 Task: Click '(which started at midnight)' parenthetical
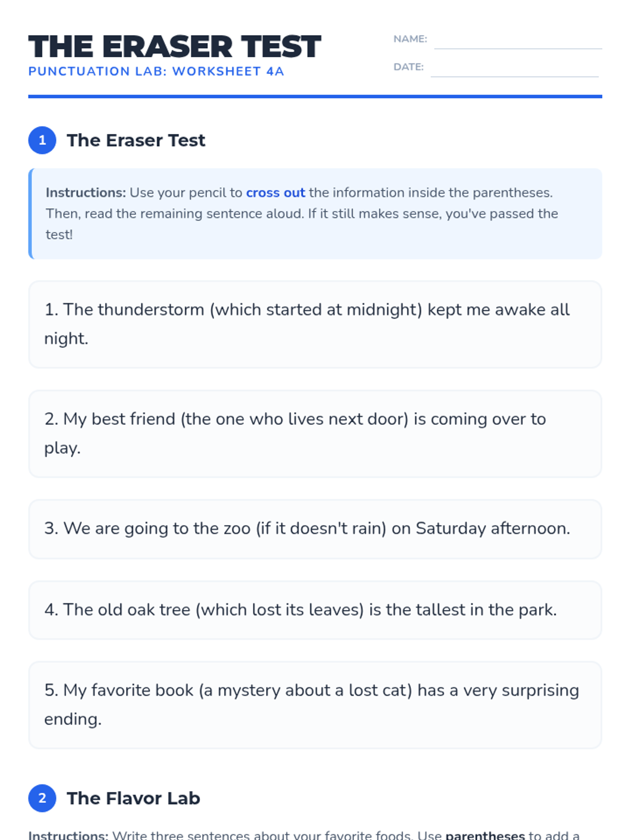[x=316, y=310]
